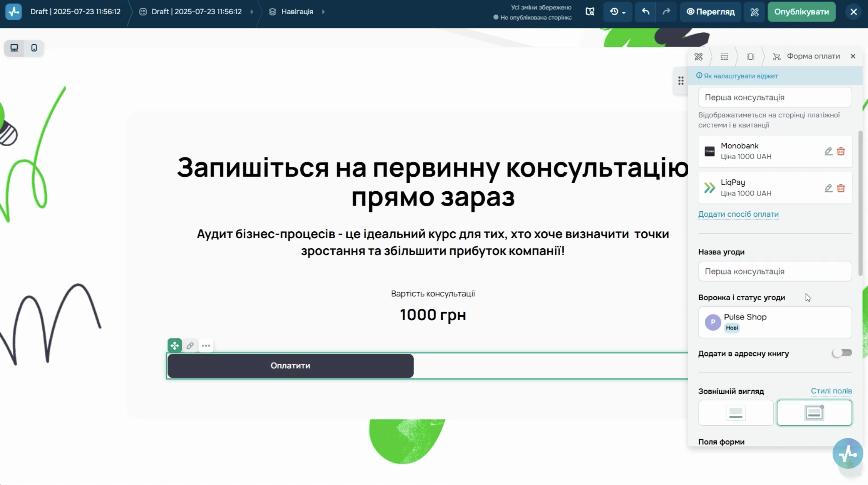Click move handle of payment widget
The height and width of the screenshot is (485, 868).
click(x=174, y=346)
